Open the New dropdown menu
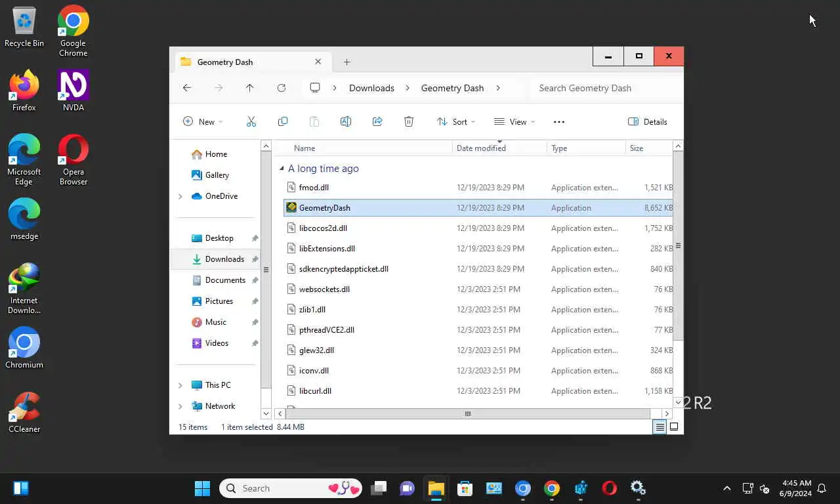The height and width of the screenshot is (504, 840). pos(202,121)
